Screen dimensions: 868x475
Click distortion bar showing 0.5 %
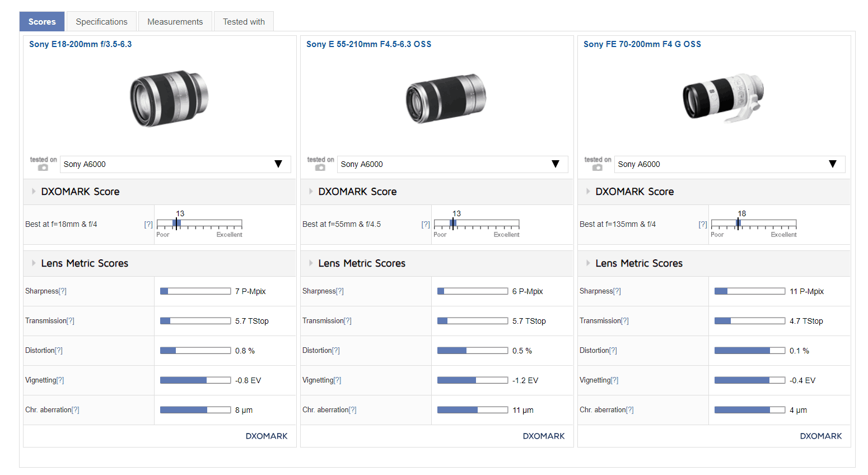(473, 351)
